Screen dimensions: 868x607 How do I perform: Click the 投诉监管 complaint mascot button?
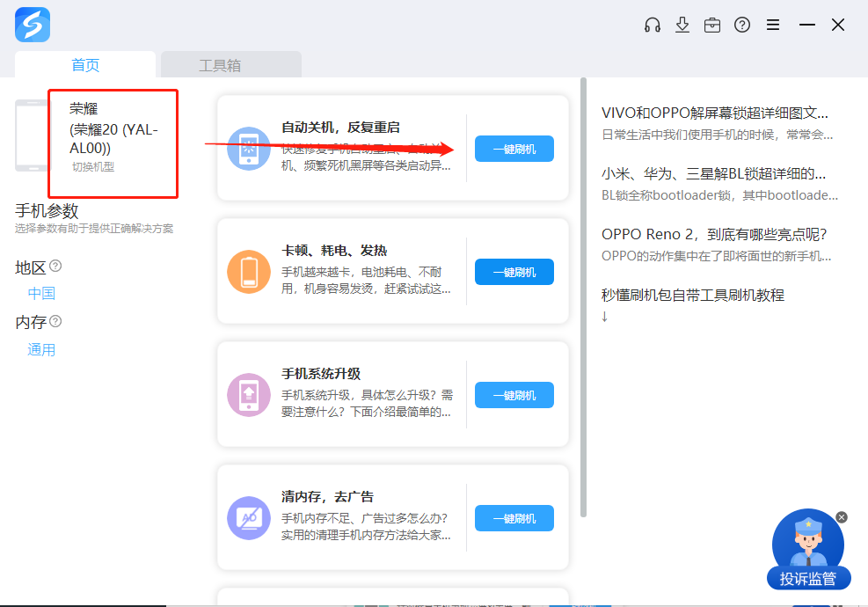[808, 549]
